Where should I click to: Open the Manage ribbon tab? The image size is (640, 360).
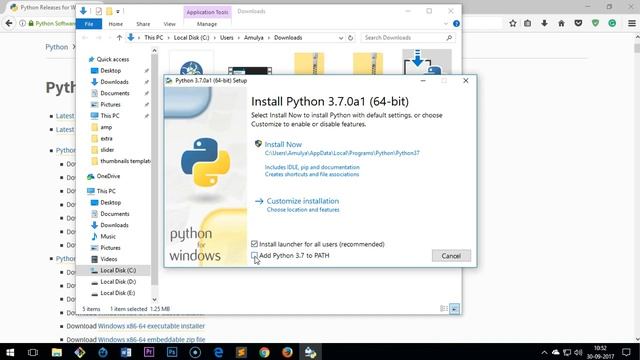click(x=207, y=24)
